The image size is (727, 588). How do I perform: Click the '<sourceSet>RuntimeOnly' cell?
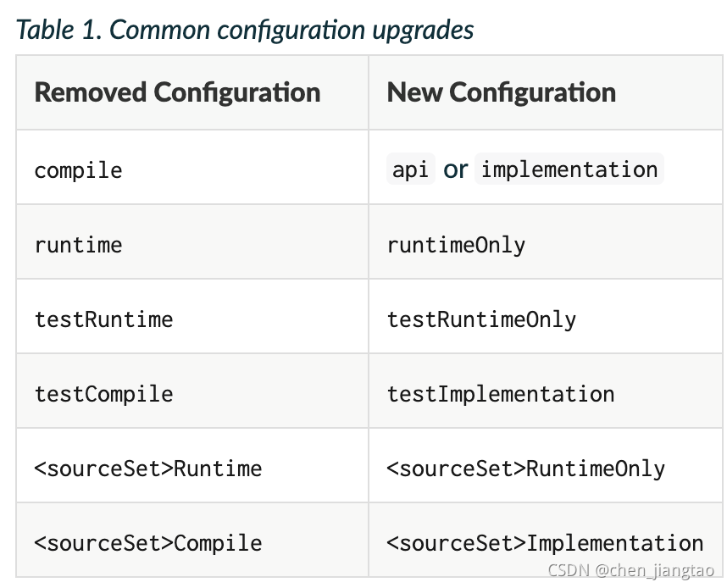[525, 469]
